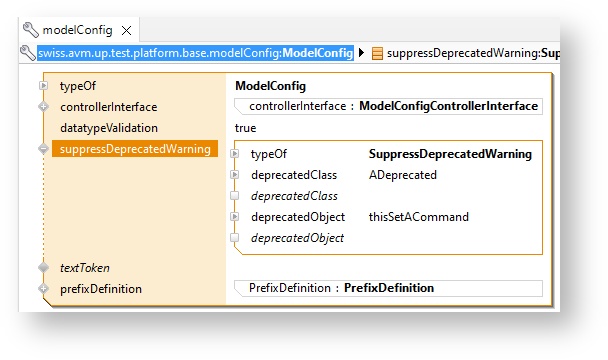Expand the deprecatedObject thisSetACommand row
Screen dimensions: 608x360
[235, 216]
